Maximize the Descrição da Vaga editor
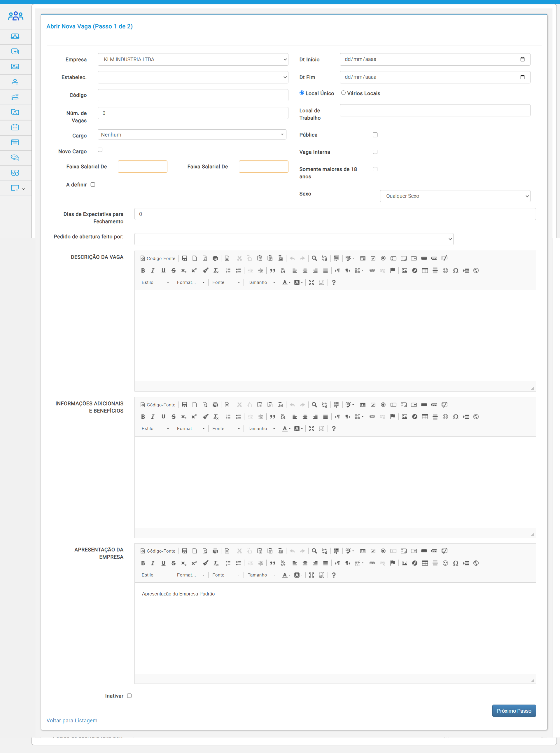Image resolution: width=560 pixels, height=753 pixels. [x=311, y=282]
